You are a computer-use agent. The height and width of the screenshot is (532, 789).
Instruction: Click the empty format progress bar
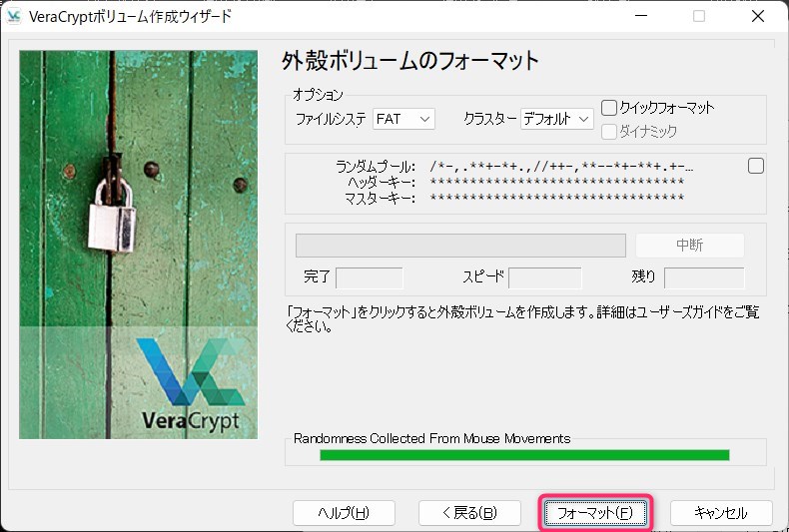[460, 246]
